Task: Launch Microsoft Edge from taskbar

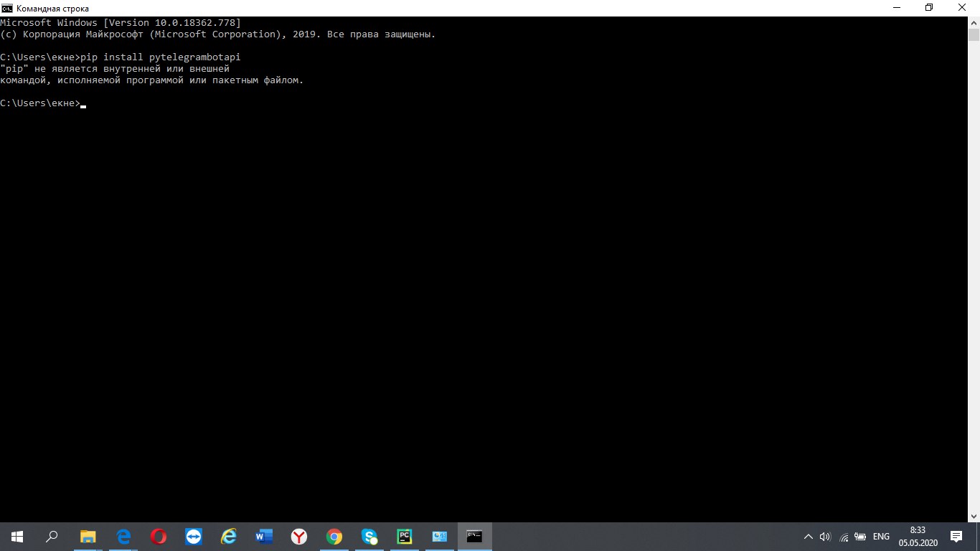Action: click(123, 536)
